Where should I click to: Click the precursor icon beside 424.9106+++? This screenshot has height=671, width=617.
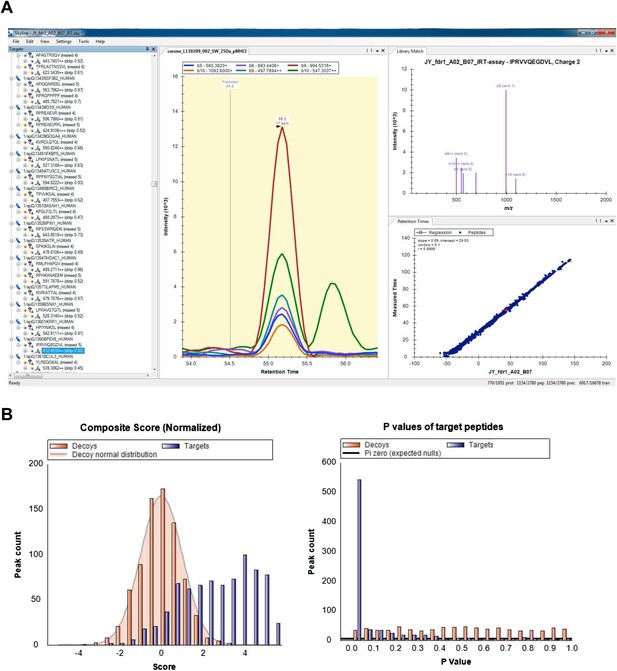[x=38, y=131]
